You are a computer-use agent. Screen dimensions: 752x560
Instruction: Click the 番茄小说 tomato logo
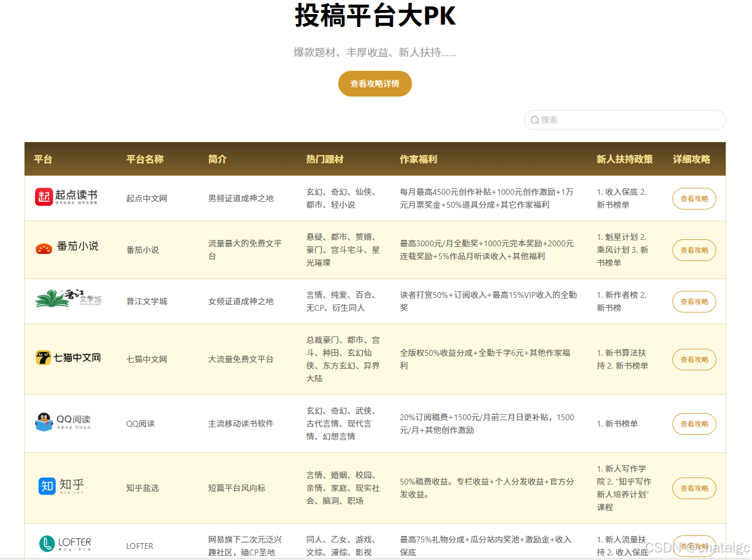click(x=67, y=247)
